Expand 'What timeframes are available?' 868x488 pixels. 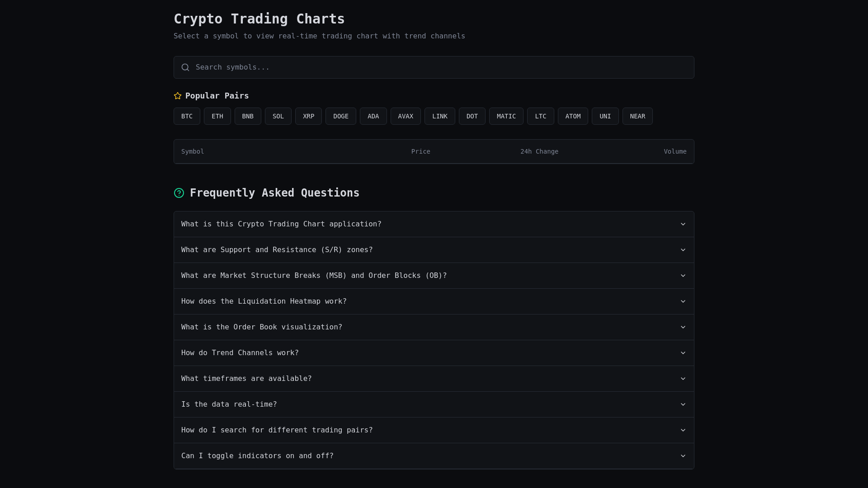434,379
